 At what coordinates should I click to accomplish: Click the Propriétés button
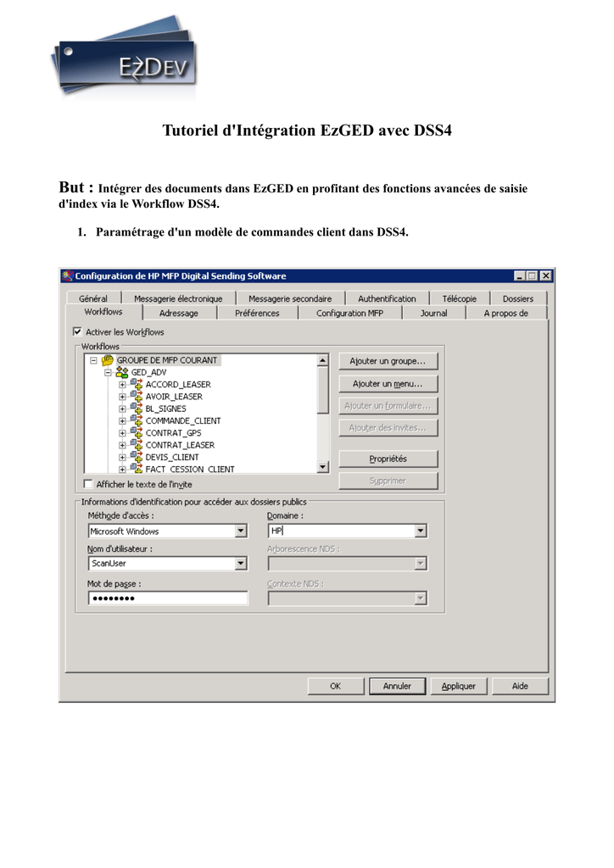click(x=388, y=459)
